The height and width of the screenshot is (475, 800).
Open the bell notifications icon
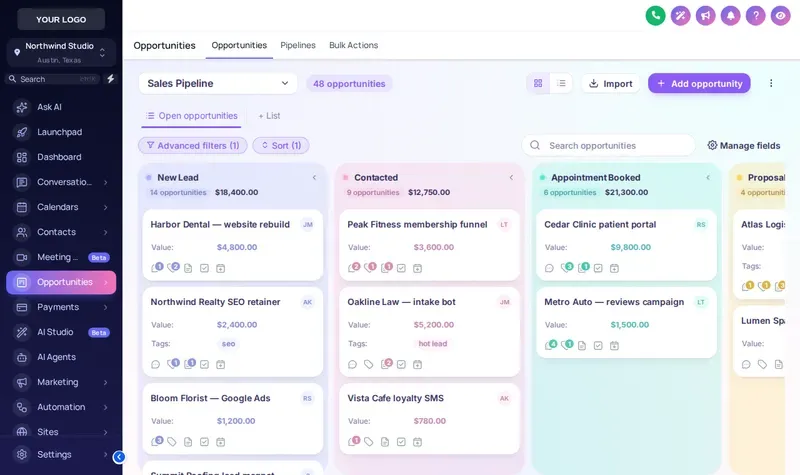(x=731, y=16)
